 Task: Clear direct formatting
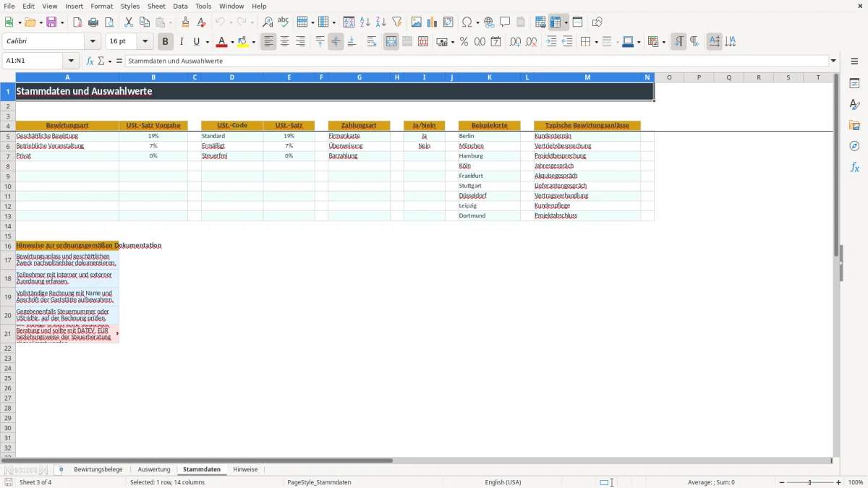click(202, 22)
